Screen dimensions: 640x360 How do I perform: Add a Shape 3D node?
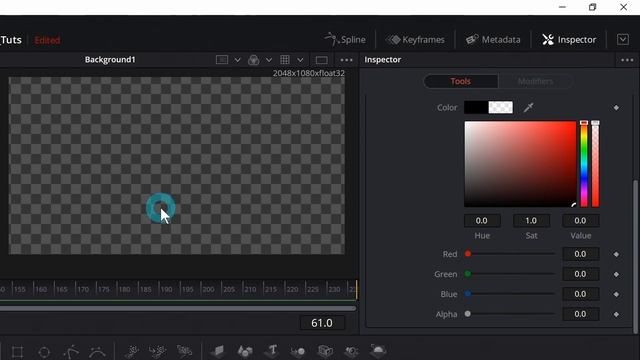(245, 351)
